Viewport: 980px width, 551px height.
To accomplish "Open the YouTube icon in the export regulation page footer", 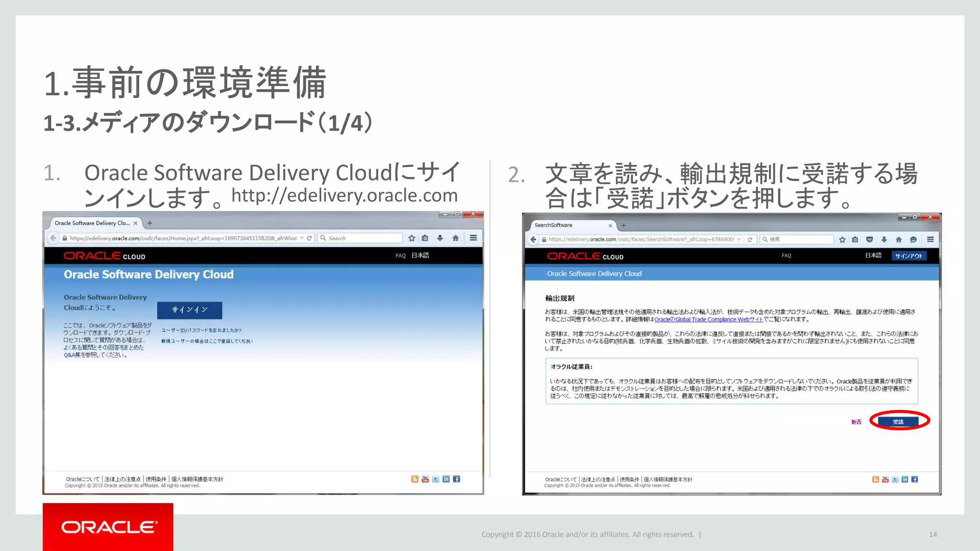I will pos(885,479).
